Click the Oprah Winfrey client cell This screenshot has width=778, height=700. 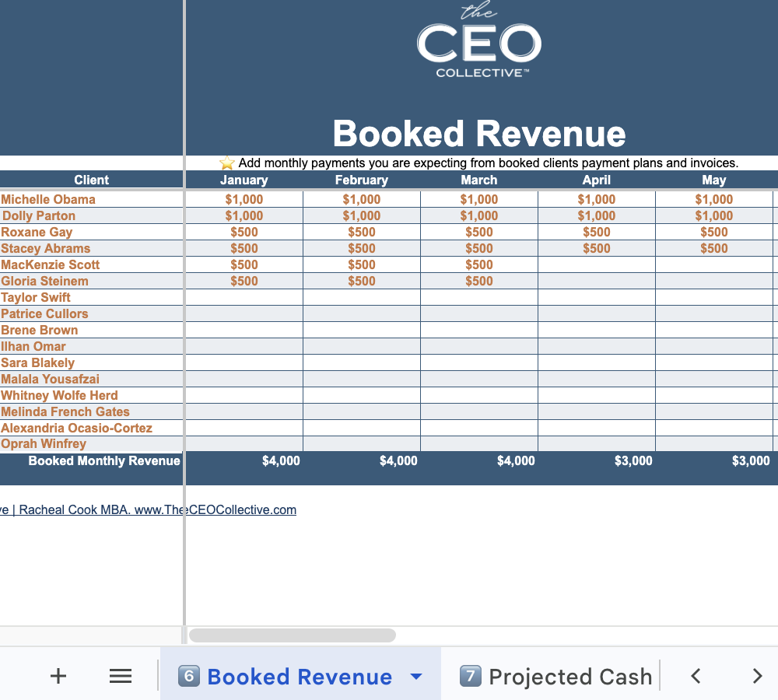tap(44, 443)
